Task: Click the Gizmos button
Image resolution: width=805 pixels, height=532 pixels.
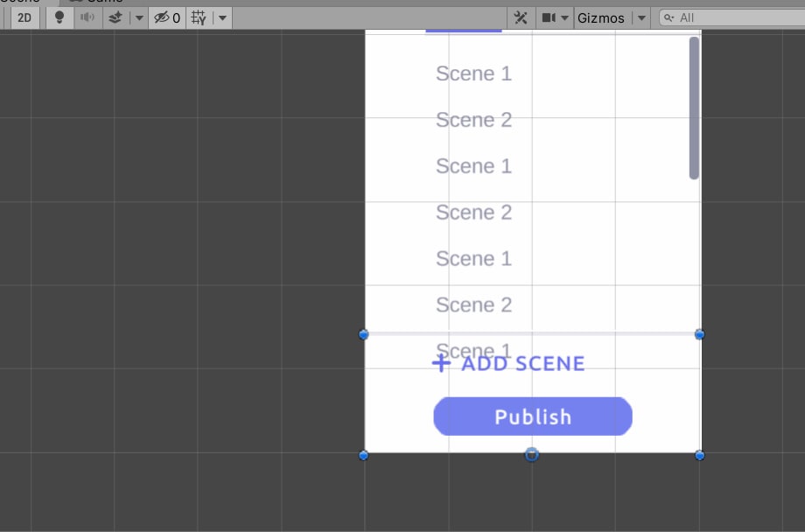Action: (601, 18)
